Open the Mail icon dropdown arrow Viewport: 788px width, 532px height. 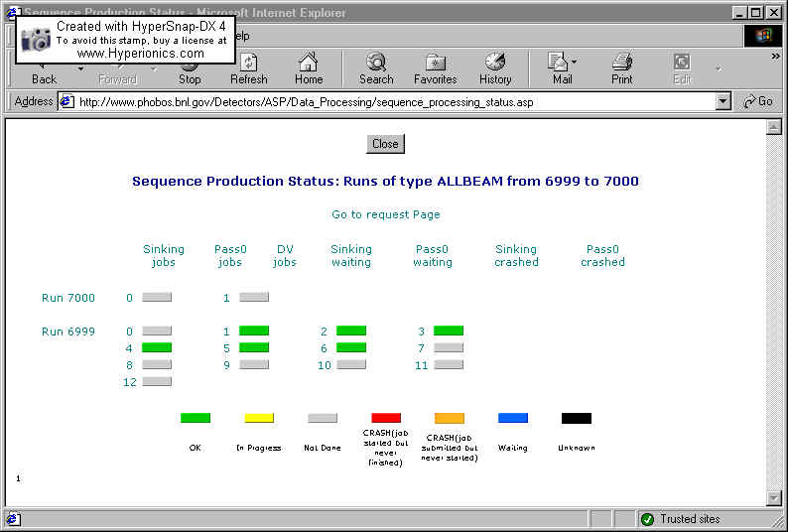(x=574, y=62)
